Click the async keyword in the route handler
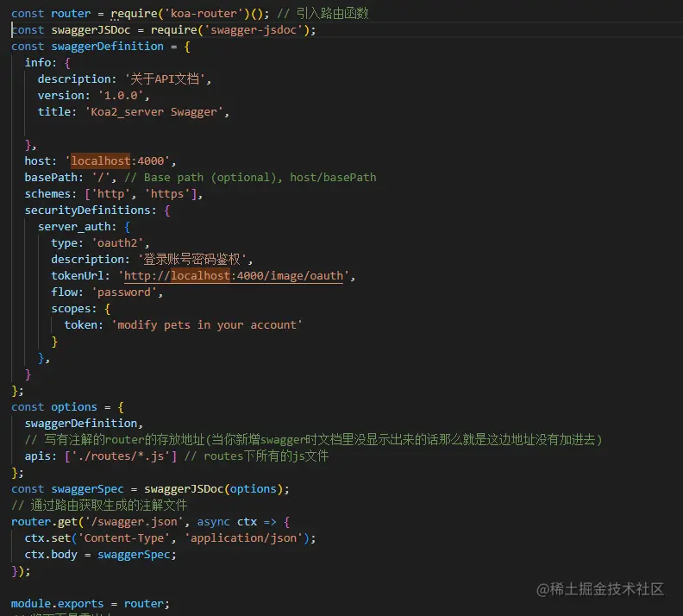 214,522
